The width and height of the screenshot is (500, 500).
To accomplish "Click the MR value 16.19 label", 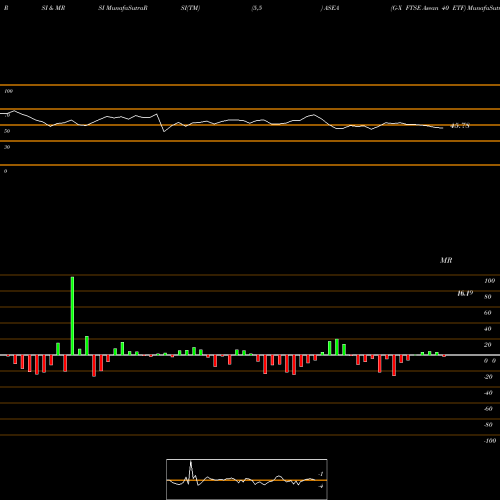I will 465,293.
